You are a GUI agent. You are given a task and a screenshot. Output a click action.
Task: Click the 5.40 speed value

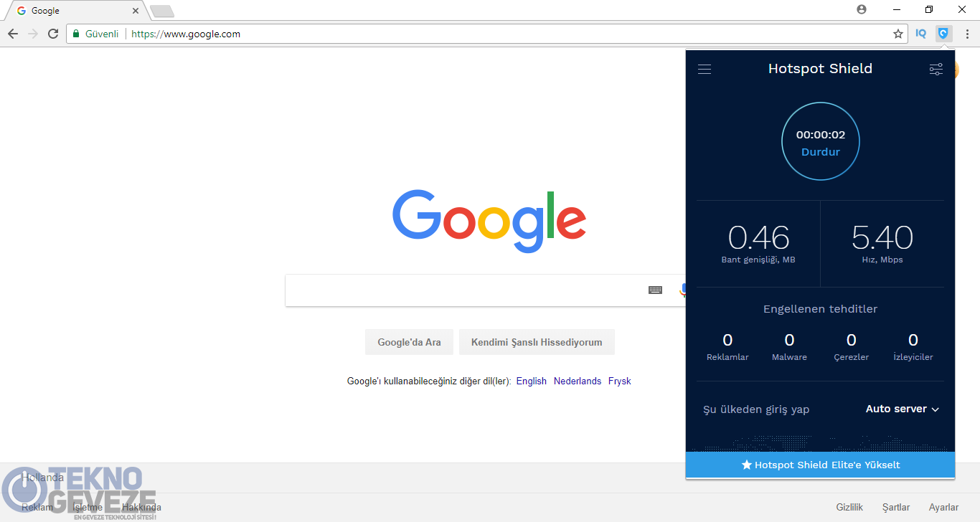point(882,237)
